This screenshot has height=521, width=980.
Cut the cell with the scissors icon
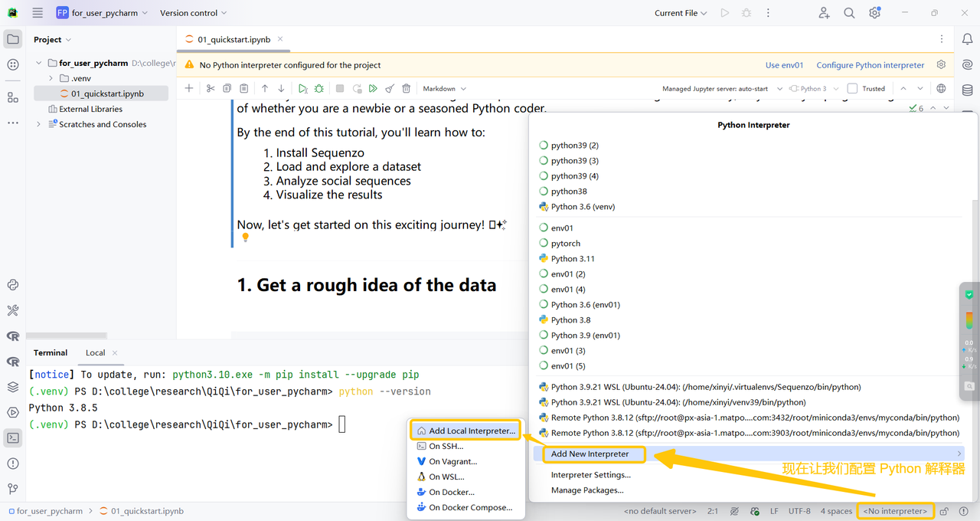click(211, 89)
